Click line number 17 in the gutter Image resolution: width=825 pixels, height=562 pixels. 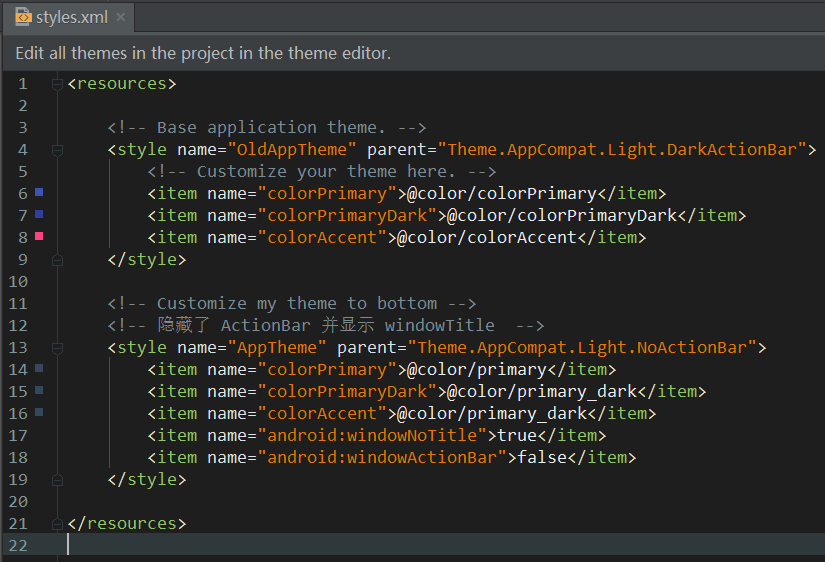18,435
